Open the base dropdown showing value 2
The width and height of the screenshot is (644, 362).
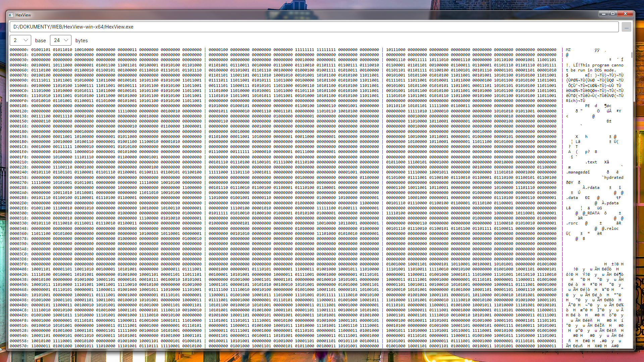pyautogui.click(x=20, y=40)
